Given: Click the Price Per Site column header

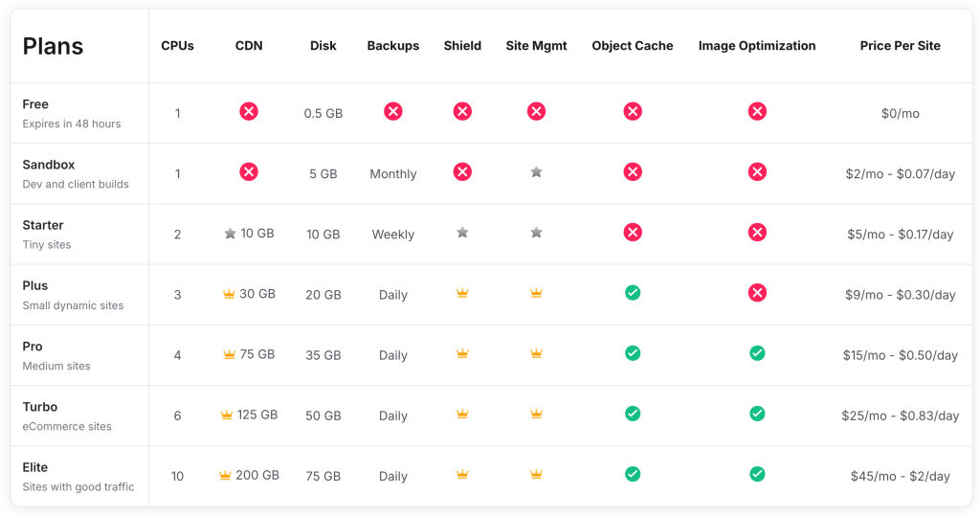Looking at the screenshot, I should pos(900,46).
